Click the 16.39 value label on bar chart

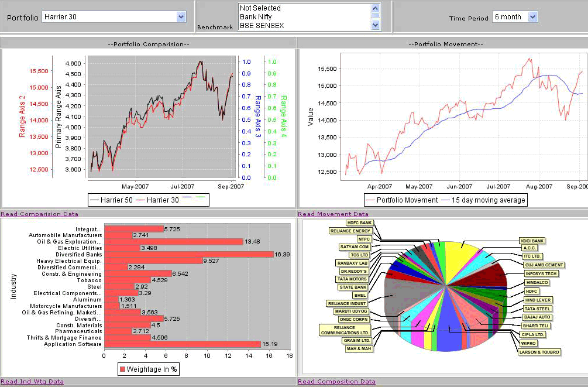coord(282,255)
